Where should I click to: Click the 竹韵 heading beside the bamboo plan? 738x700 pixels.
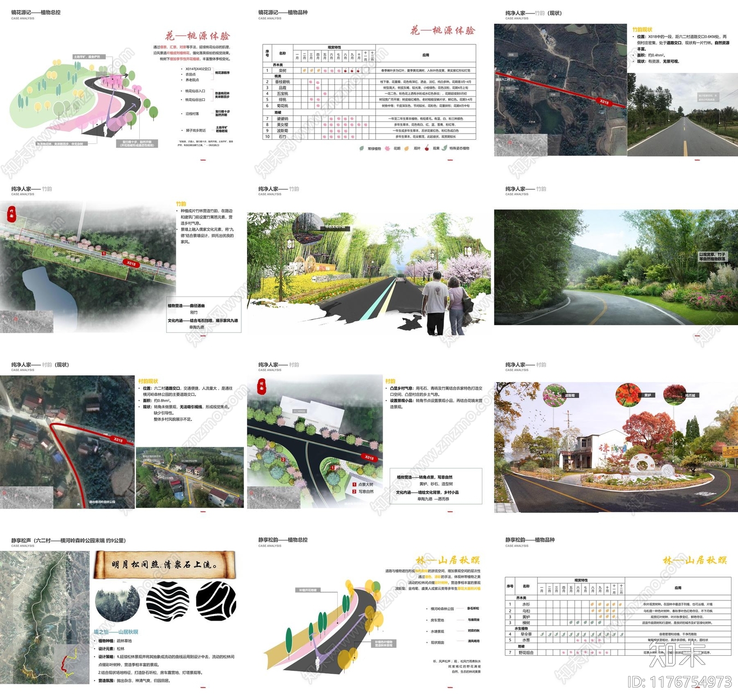pos(181,204)
